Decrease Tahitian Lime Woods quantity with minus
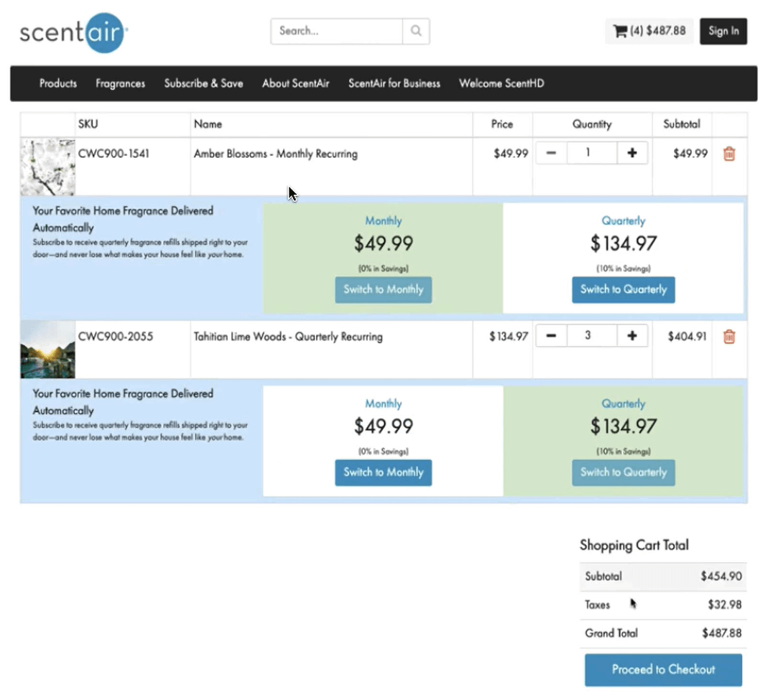This screenshot has width=763, height=700. point(551,336)
